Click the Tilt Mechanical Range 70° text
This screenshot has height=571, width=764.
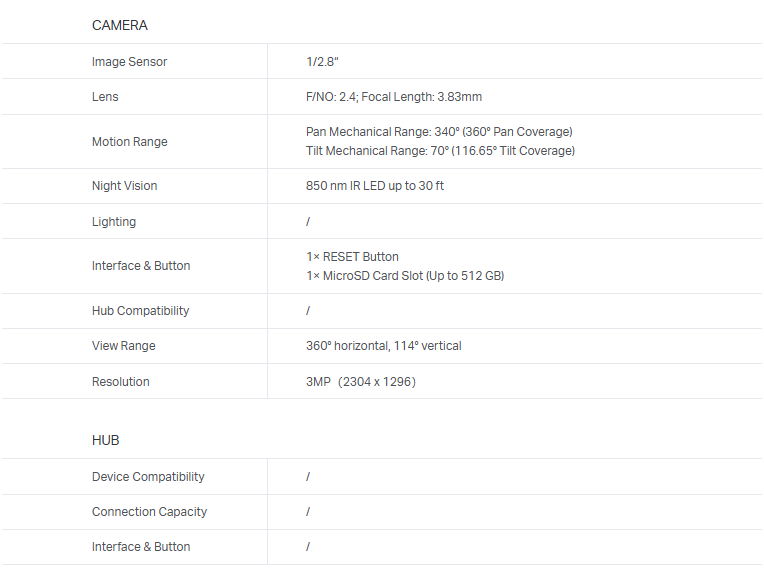440,151
